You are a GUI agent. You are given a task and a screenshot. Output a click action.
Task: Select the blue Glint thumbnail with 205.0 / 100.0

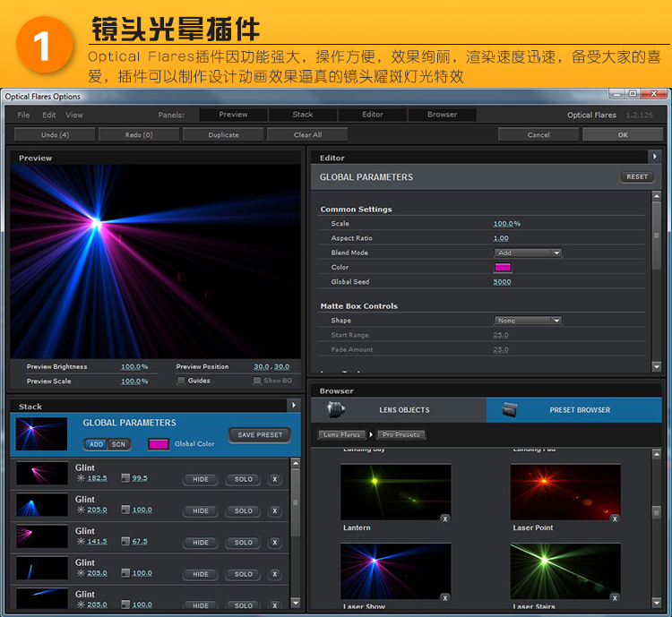click(42, 505)
